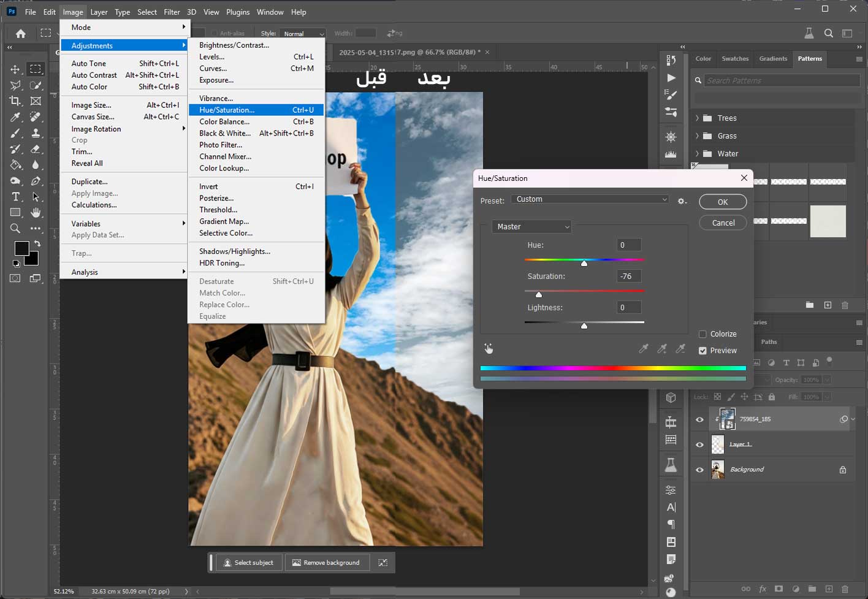Click the Hue slider handle
The height and width of the screenshot is (599, 868).
(x=584, y=264)
